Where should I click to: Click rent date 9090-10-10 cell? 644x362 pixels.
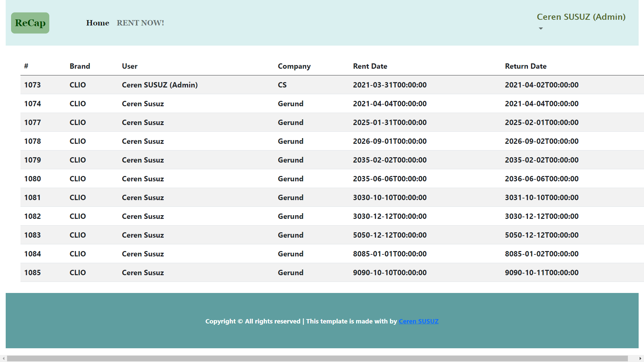click(x=390, y=273)
